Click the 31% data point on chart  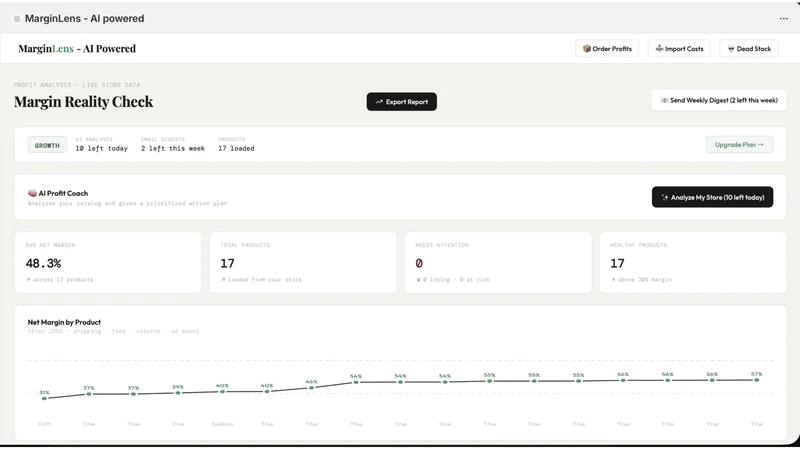coord(44,398)
